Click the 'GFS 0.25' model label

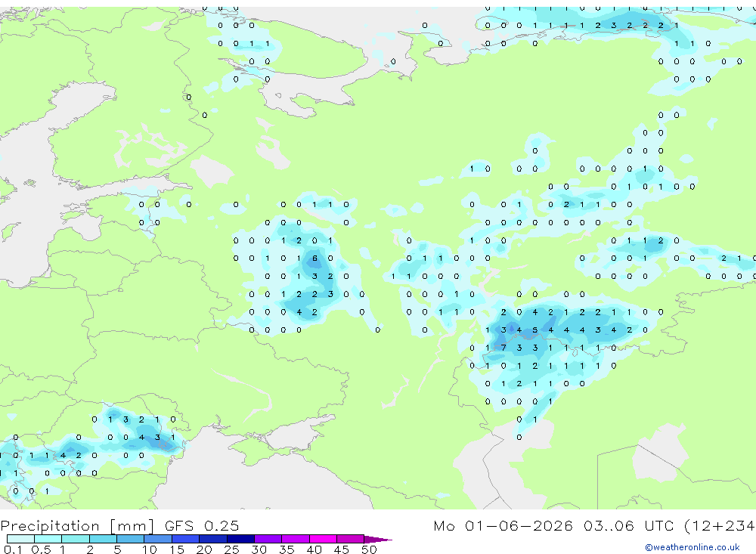tap(202, 525)
